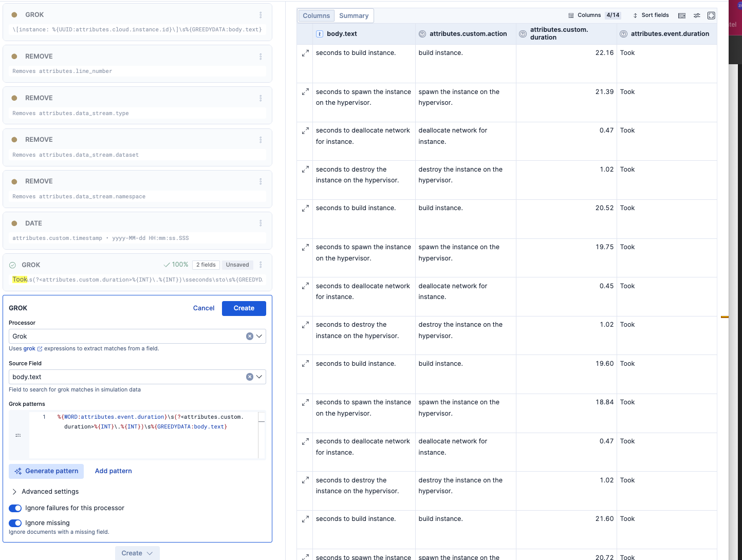Open actions menu for REMOVE attributes.data_stream.namespace
Image resolution: width=742 pixels, height=560 pixels.
pyautogui.click(x=261, y=181)
